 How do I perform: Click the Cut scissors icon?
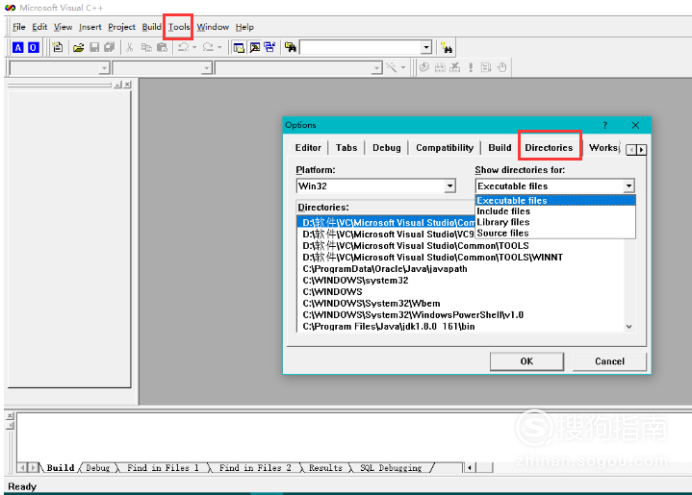coord(129,47)
